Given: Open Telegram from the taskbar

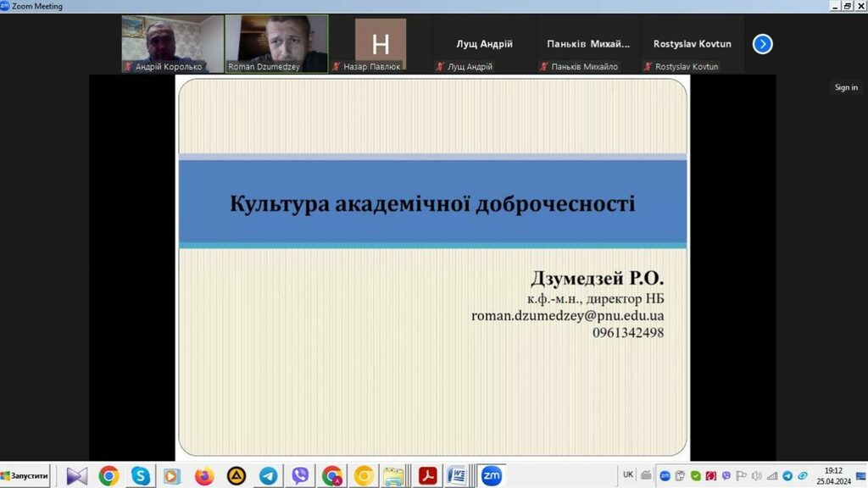Looking at the screenshot, I should [268, 476].
